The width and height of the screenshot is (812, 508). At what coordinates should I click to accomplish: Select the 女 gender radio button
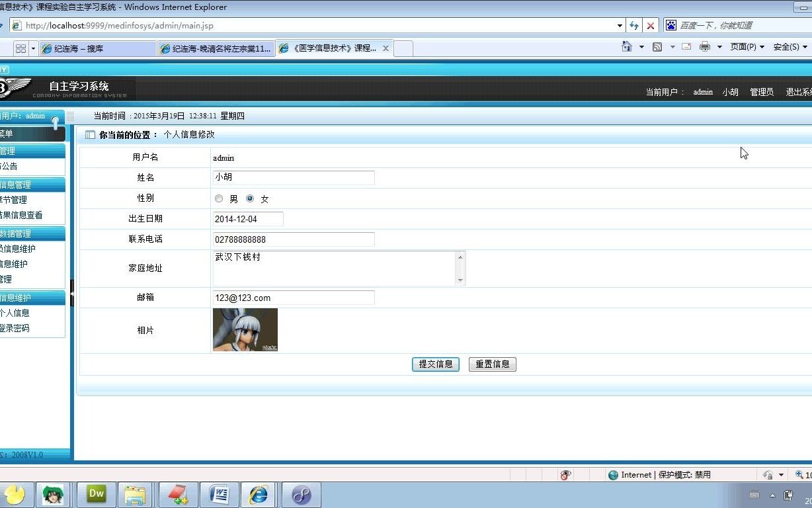pos(250,198)
